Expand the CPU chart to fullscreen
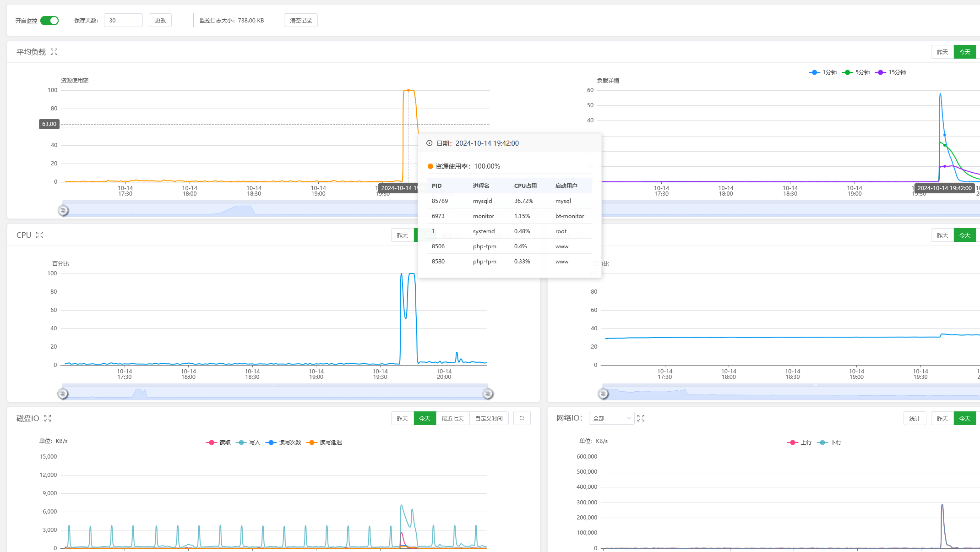 pyautogui.click(x=40, y=235)
